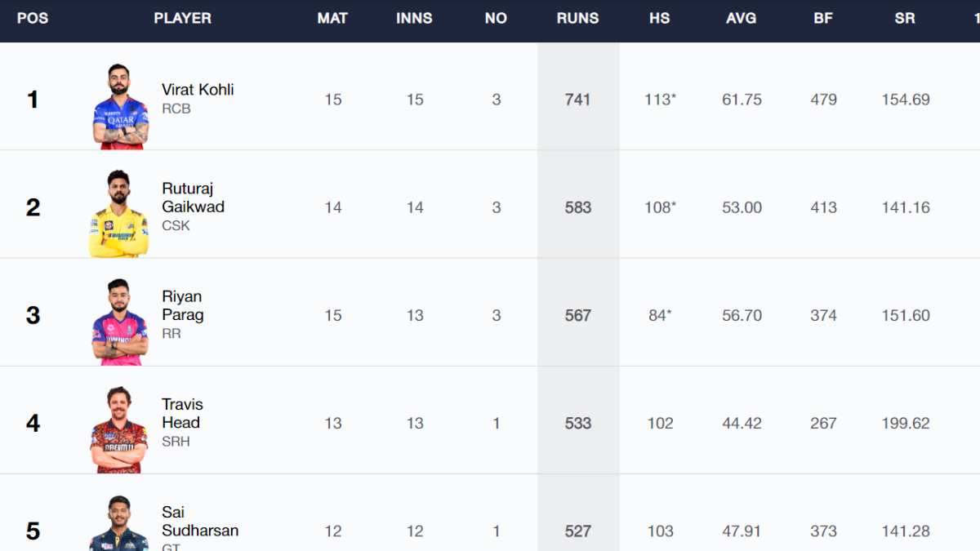Sort by BF column header
The image size is (980, 551).
click(822, 18)
